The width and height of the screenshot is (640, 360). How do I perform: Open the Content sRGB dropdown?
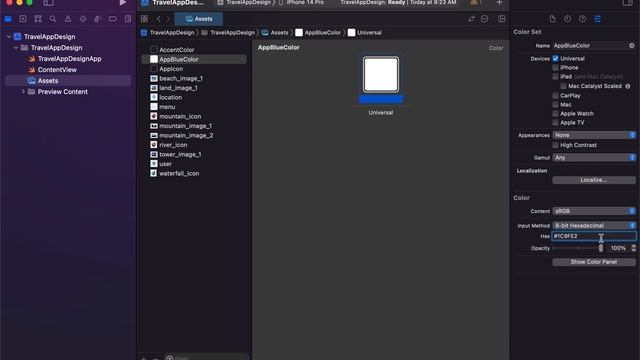[x=594, y=211]
